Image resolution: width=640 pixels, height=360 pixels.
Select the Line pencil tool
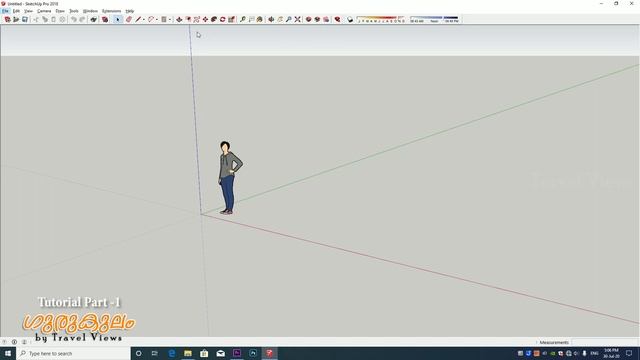point(138,19)
